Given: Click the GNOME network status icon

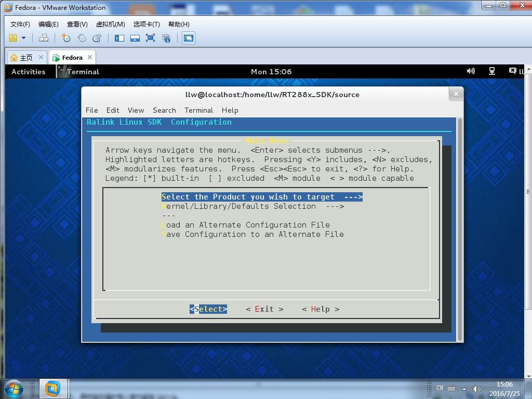Looking at the screenshot, I should coord(491,71).
